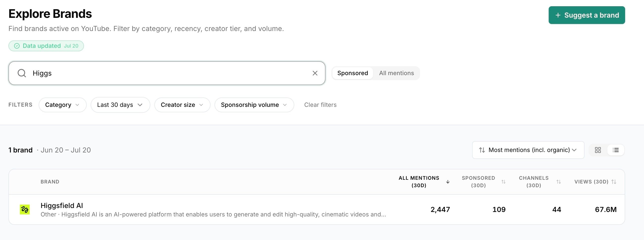Sort by Views (30D) column arrows
644x240 pixels.
pyautogui.click(x=614, y=182)
